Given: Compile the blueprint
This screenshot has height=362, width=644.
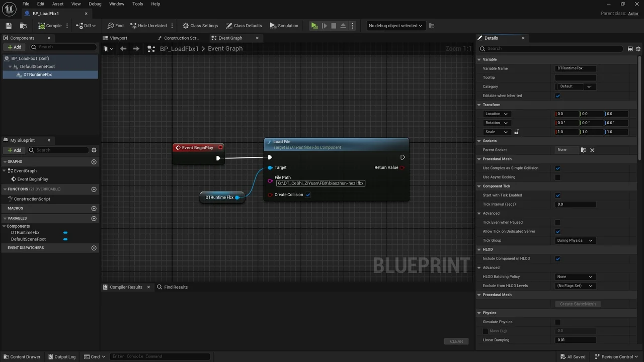Looking at the screenshot, I should (50, 26).
